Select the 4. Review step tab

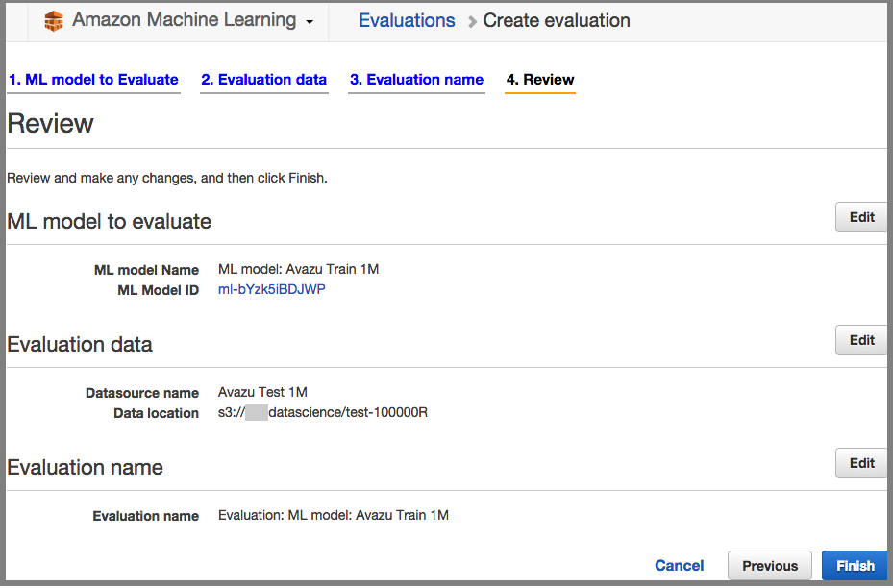[x=540, y=80]
